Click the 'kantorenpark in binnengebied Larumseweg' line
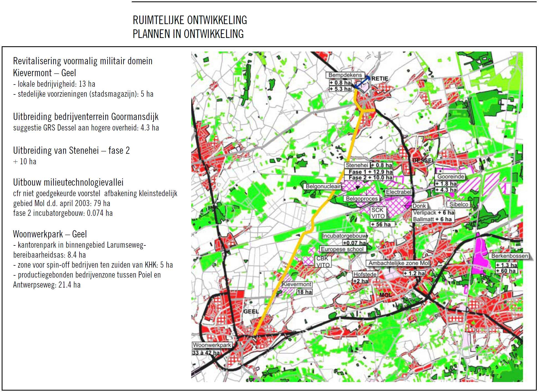 coord(80,245)
